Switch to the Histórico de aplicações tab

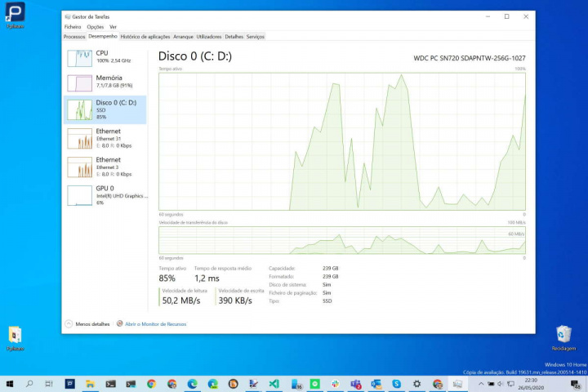click(145, 37)
